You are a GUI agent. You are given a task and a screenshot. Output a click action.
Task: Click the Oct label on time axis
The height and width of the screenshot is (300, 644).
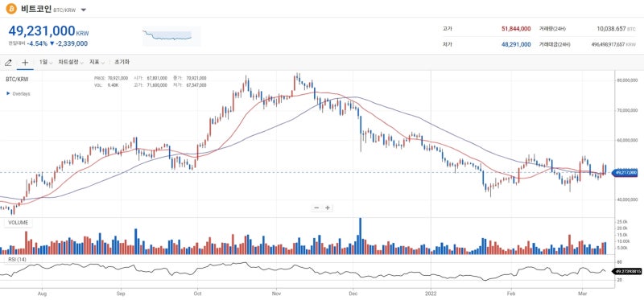(197, 294)
